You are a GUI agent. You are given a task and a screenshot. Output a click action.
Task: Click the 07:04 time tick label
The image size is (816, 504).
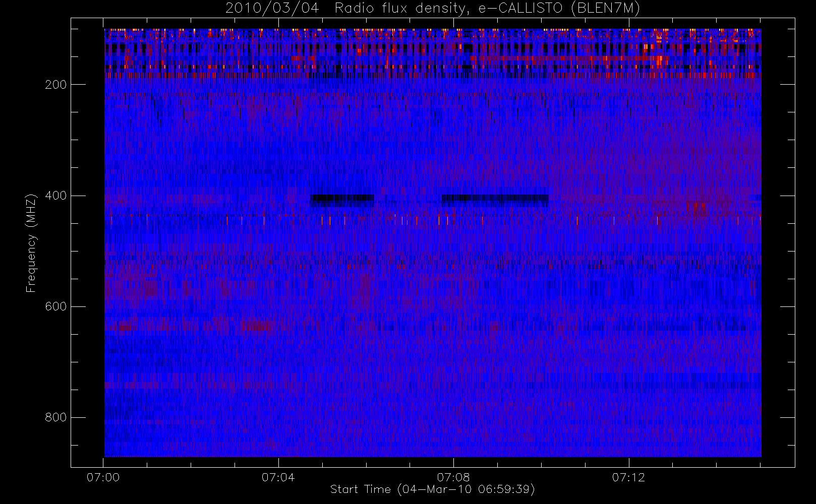pos(278,477)
